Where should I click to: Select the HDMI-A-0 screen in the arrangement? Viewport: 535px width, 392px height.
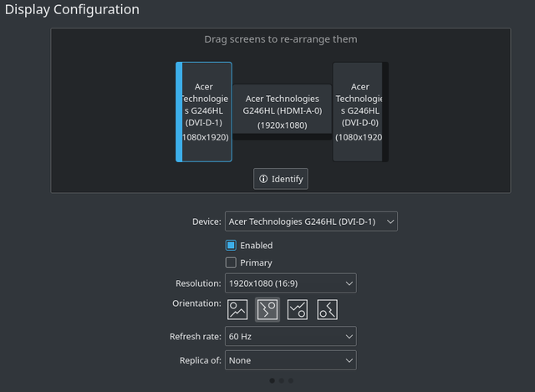click(x=283, y=112)
